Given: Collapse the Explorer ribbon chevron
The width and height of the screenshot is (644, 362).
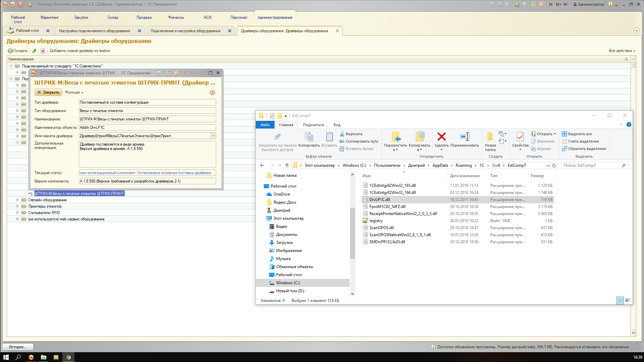Looking at the screenshot, I should 621,124.
